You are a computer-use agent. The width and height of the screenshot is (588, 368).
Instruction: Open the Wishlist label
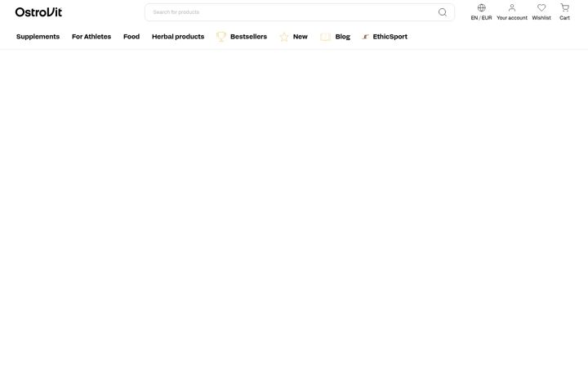pos(541,18)
